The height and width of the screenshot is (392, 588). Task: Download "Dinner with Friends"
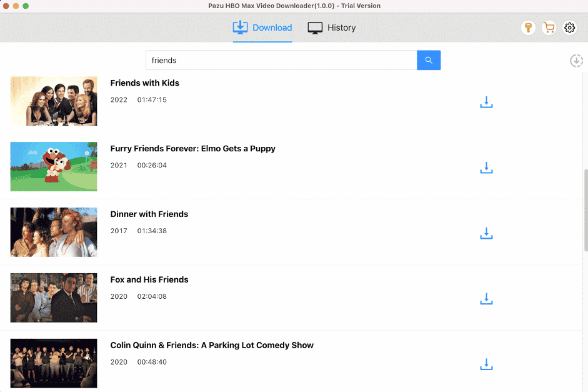[486, 233]
